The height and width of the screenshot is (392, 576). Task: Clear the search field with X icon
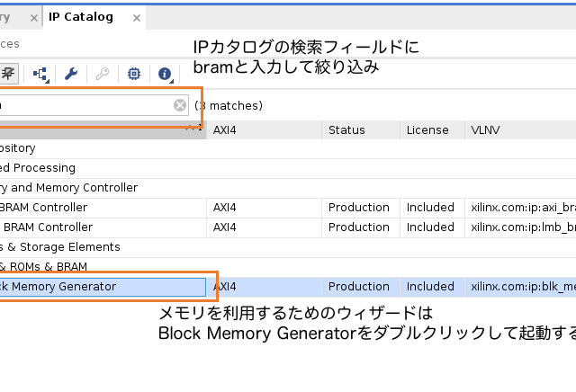coord(180,105)
